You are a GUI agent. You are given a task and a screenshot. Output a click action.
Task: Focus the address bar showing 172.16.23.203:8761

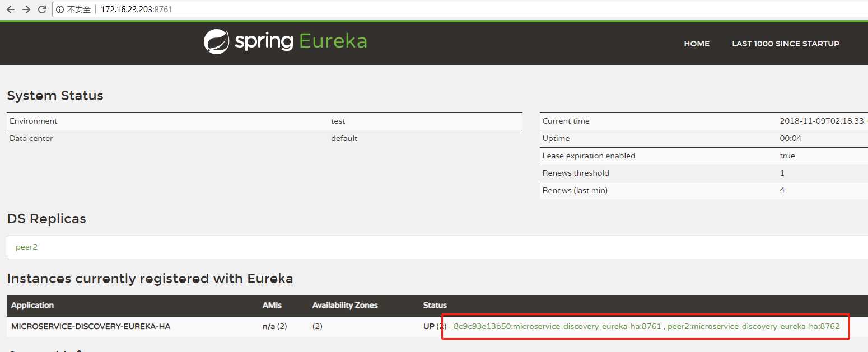459,10
